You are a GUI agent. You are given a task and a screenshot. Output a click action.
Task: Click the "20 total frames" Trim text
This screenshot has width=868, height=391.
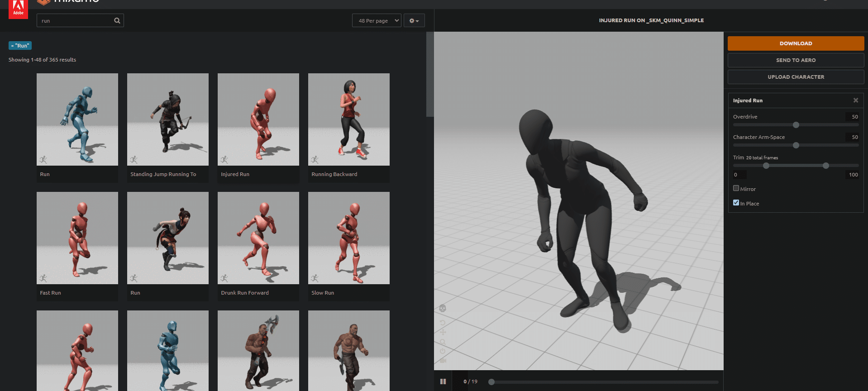click(x=762, y=158)
